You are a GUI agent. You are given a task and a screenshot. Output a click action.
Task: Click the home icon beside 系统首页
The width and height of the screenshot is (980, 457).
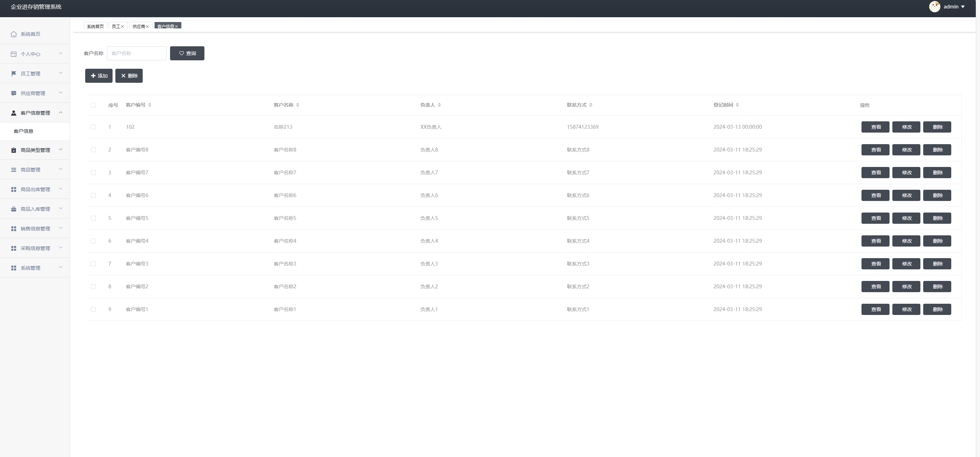14,34
